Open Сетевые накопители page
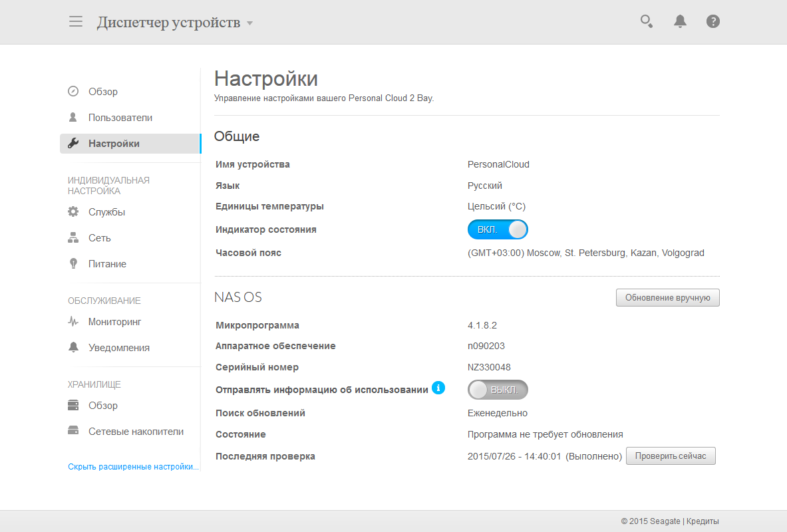 (136, 432)
